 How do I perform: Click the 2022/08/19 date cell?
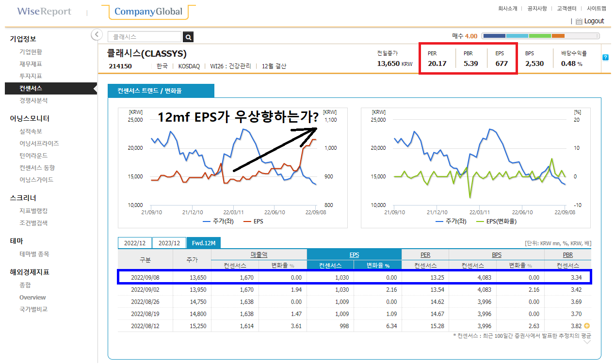point(145,314)
